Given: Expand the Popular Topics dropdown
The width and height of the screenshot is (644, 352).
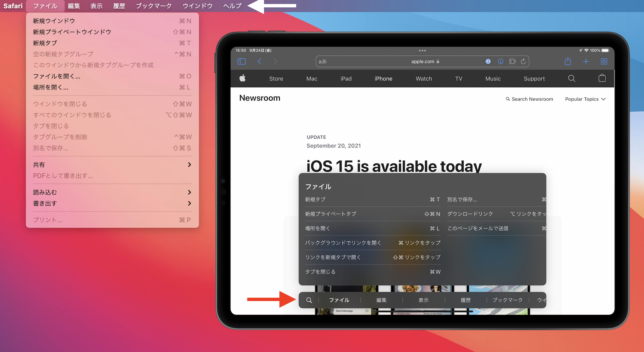Looking at the screenshot, I should point(585,99).
